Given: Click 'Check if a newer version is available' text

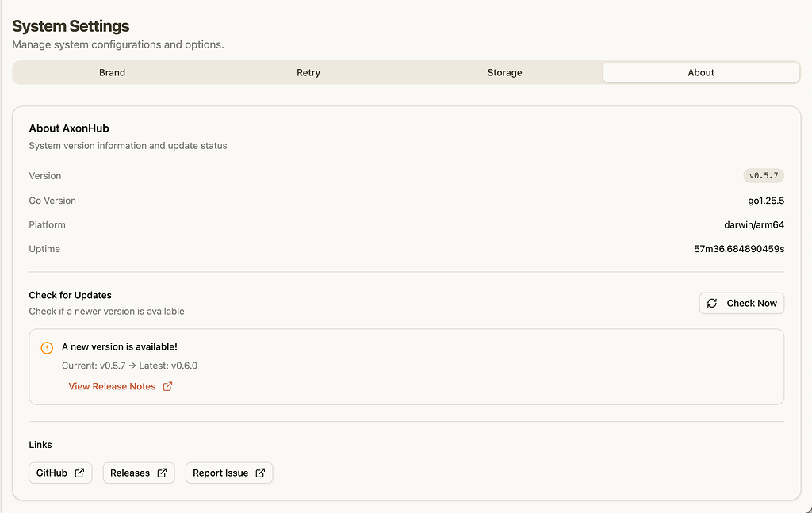Looking at the screenshot, I should 107,311.
